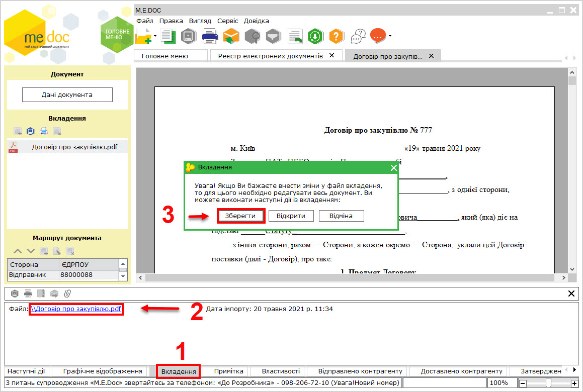The width and height of the screenshot is (583, 392).
Task: Click the Дані документа button
Action: coord(67,95)
